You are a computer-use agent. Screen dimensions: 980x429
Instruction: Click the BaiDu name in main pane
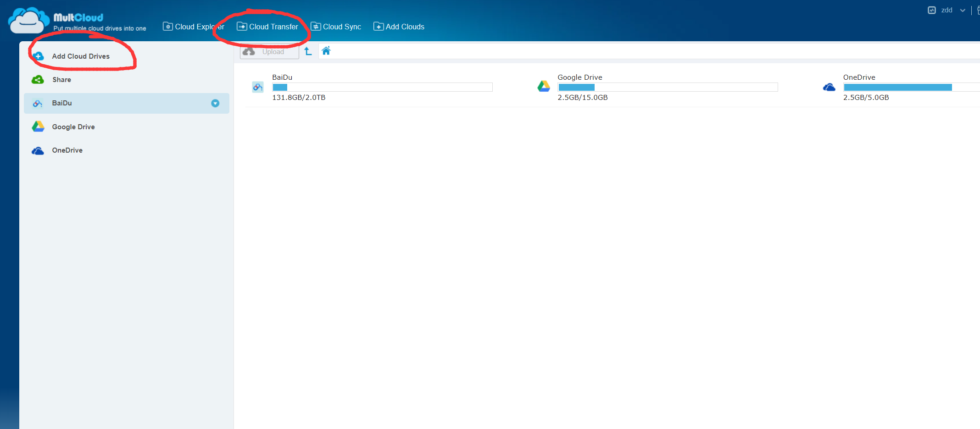click(x=282, y=77)
